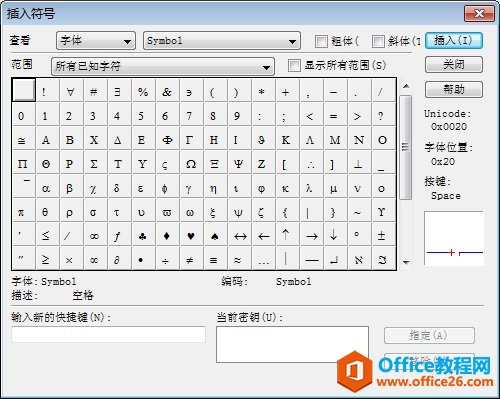
Task: Pick the right arrow symbol
Action: tap(311, 236)
